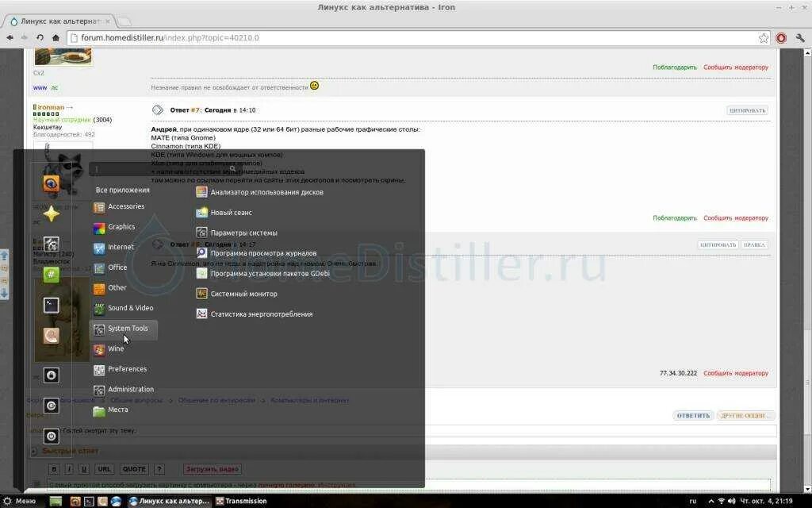The height and width of the screenshot is (508, 812).
Task: Open the volume control in tray
Action: (731, 502)
